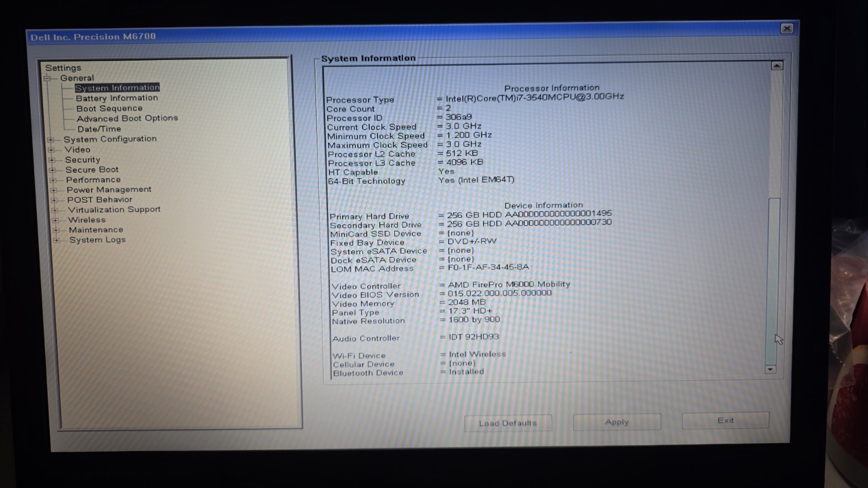Click the Bluetooth Device Installed value
Viewport: 868px width, 488px height.
pos(466,372)
